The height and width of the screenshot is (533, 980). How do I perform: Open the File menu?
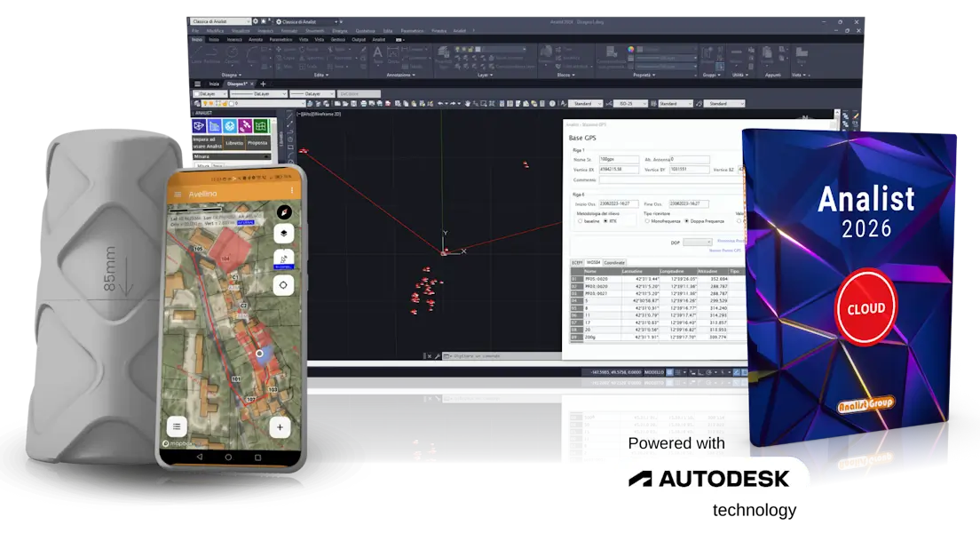pos(195,31)
